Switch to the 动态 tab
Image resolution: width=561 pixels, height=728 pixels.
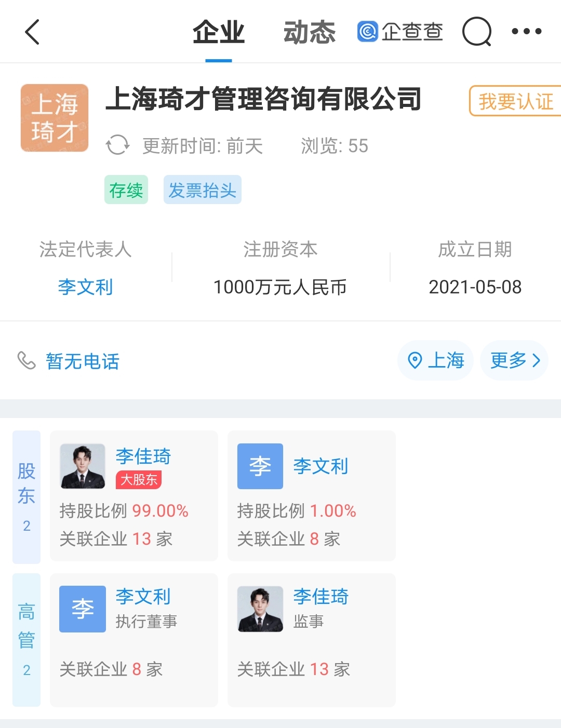(310, 33)
